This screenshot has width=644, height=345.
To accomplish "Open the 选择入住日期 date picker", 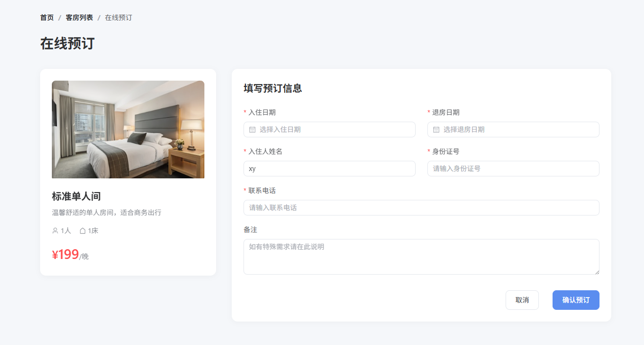I will (330, 129).
